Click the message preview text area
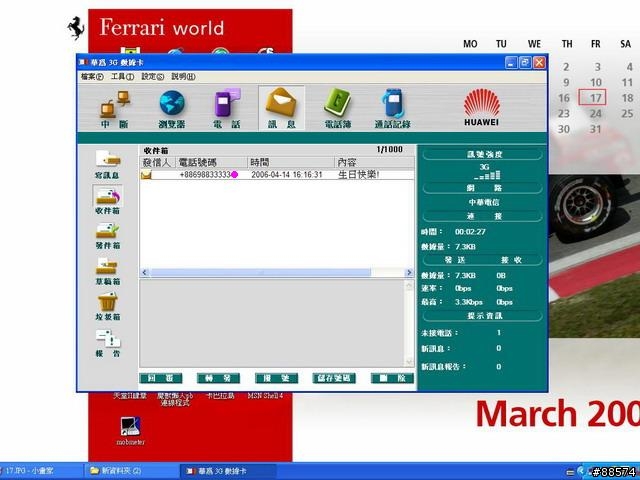This screenshot has height=480, width=640. click(272, 324)
